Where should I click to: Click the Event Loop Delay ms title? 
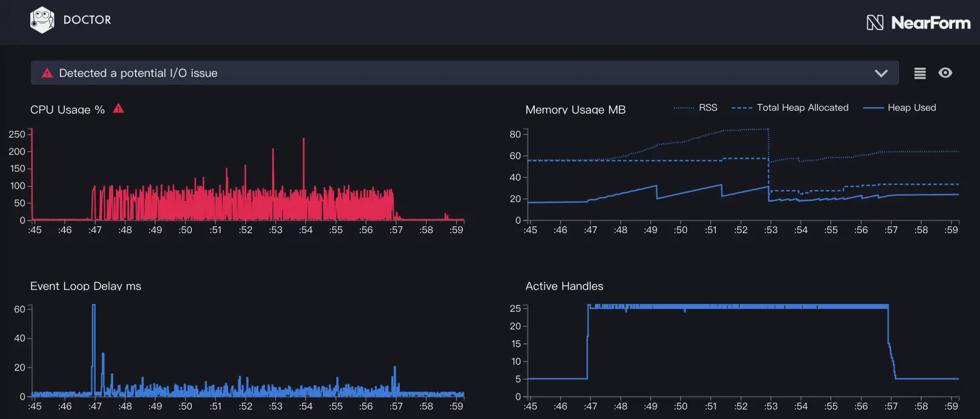point(85,286)
